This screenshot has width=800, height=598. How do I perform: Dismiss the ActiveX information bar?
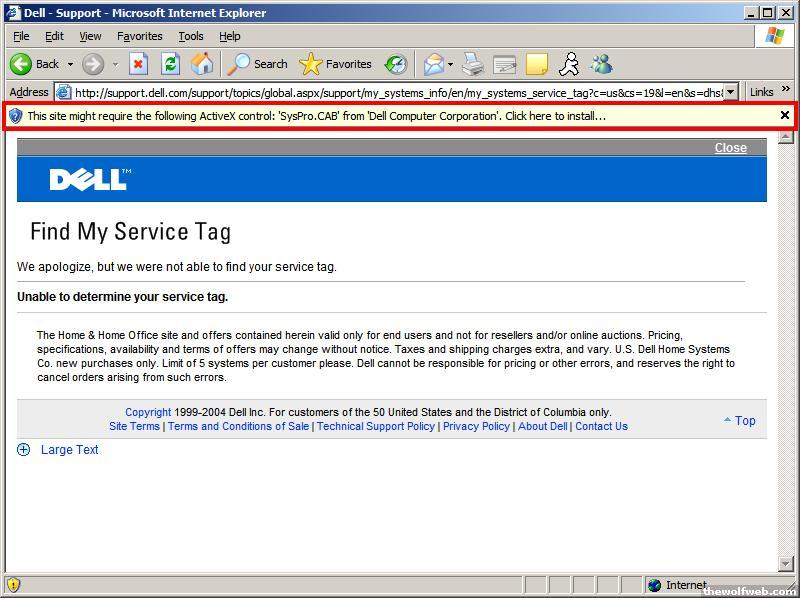tap(785, 115)
